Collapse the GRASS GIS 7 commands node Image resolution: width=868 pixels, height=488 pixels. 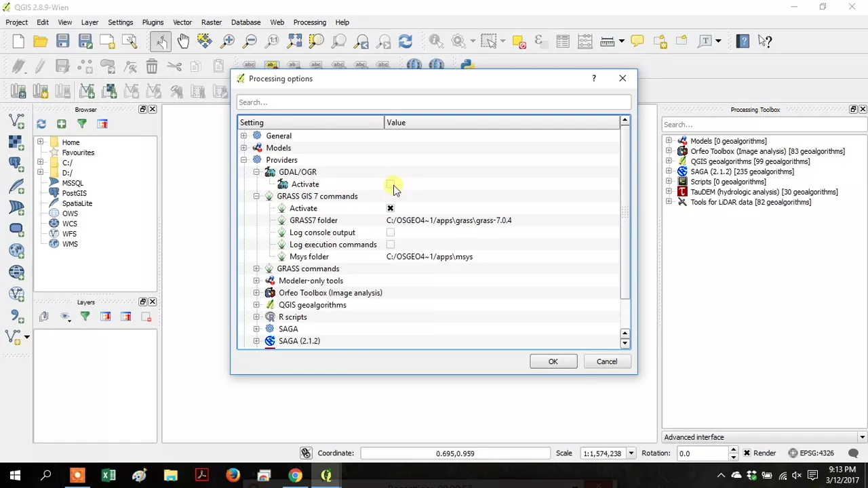click(256, 197)
